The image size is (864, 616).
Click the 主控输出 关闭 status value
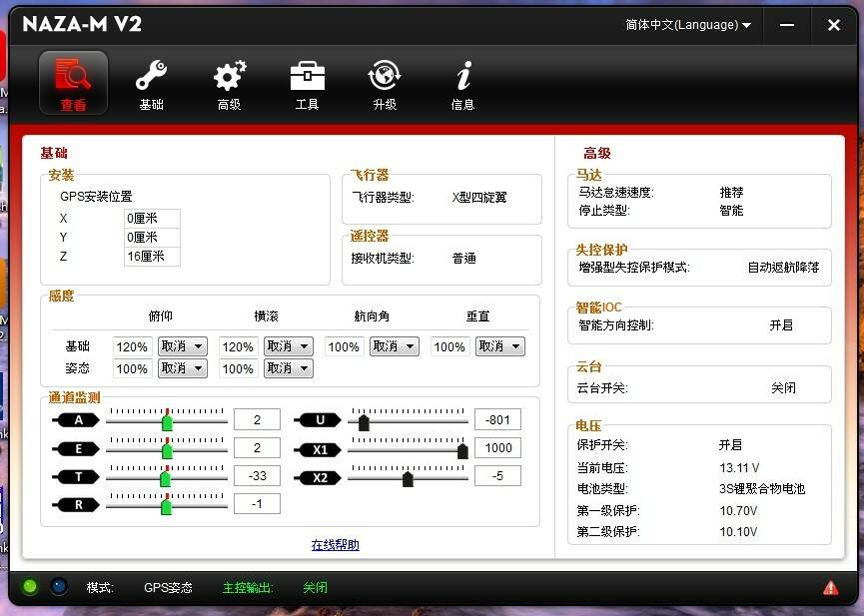click(x=316, y=588)
